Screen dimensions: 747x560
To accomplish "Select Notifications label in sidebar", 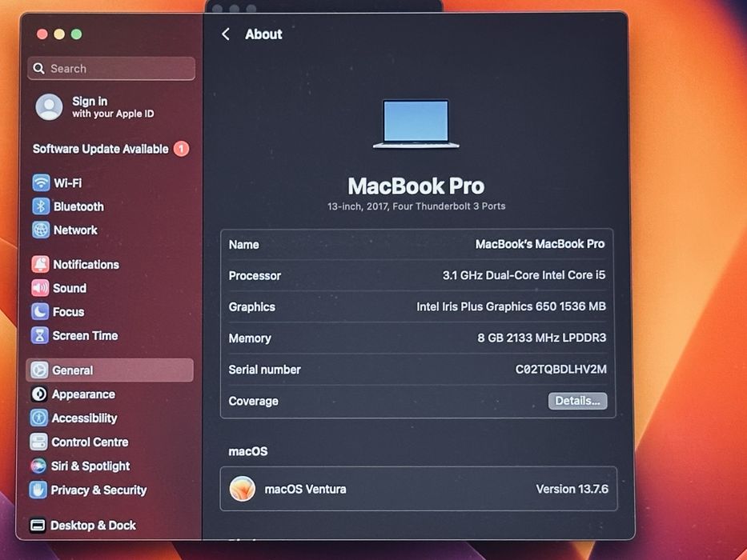I will (86, 265).
